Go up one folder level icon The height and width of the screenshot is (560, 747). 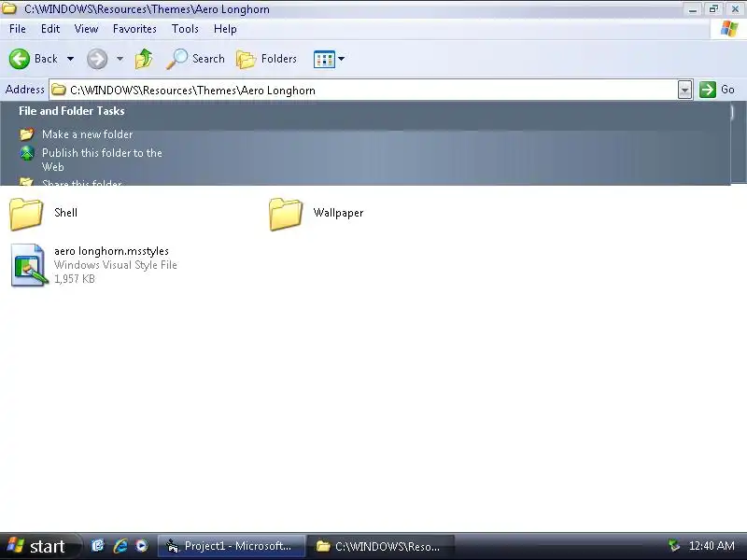click(144, 59)
